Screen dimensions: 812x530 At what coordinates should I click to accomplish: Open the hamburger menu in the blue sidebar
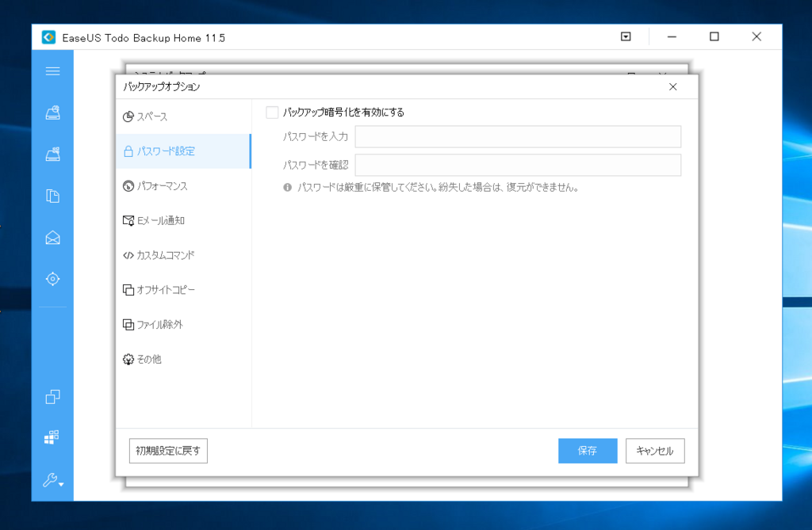tap(52, 71)
